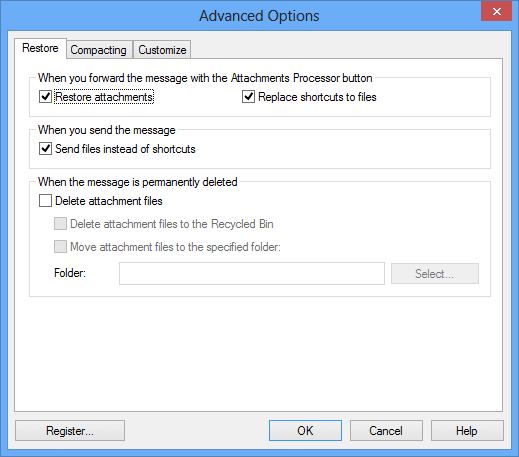Screen dimensions: 519x457
Task: Confirm settings with the OK button
Action: click(305, 431)
